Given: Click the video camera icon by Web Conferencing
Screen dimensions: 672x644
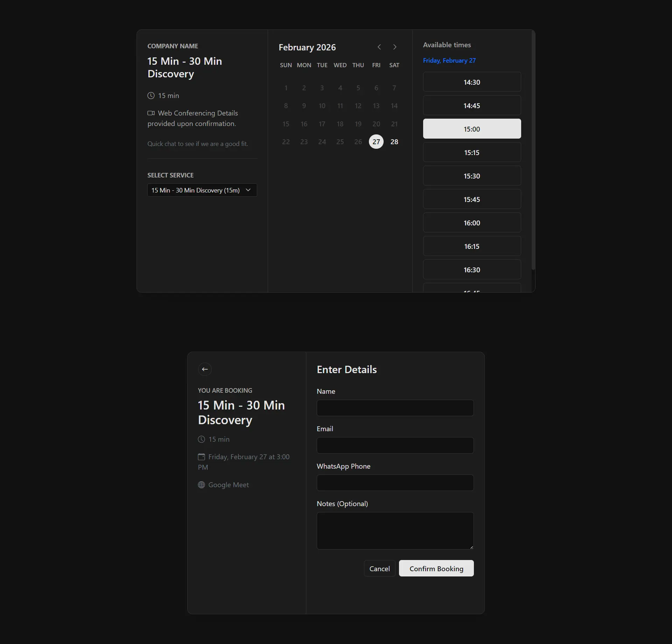Looking at the screenshot, I should point(151,113).
